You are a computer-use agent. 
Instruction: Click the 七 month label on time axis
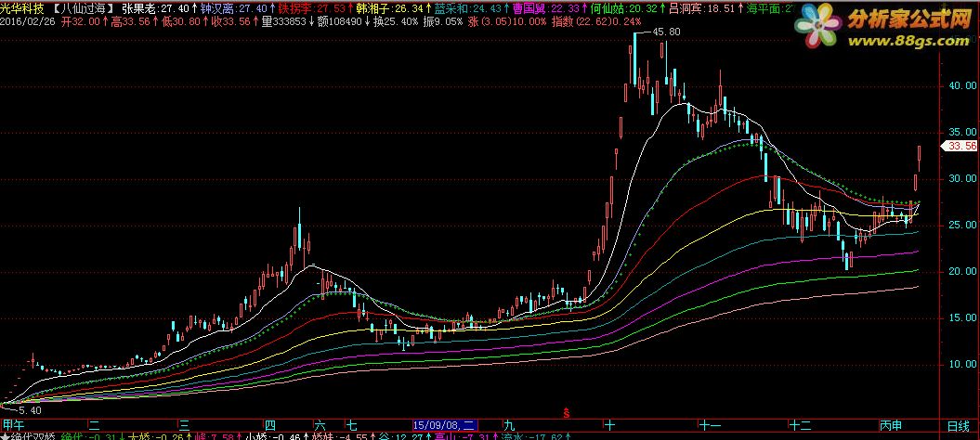[352, 426]
